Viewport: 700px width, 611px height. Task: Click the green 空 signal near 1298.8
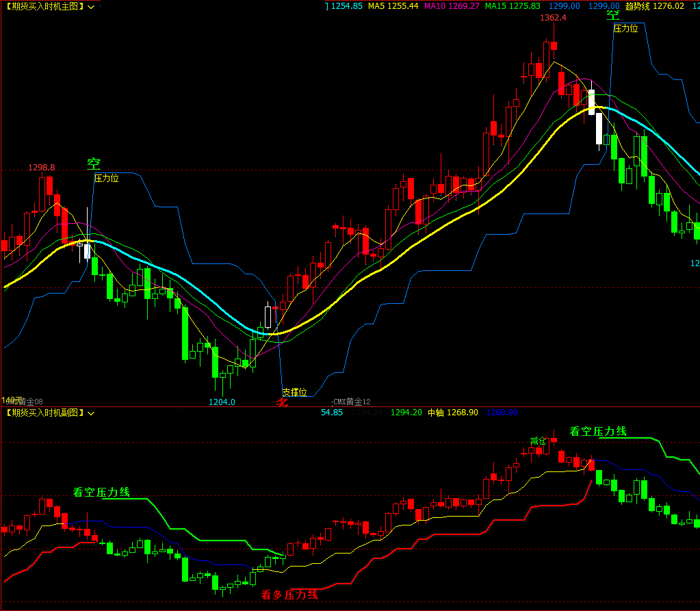coord(94,164)
